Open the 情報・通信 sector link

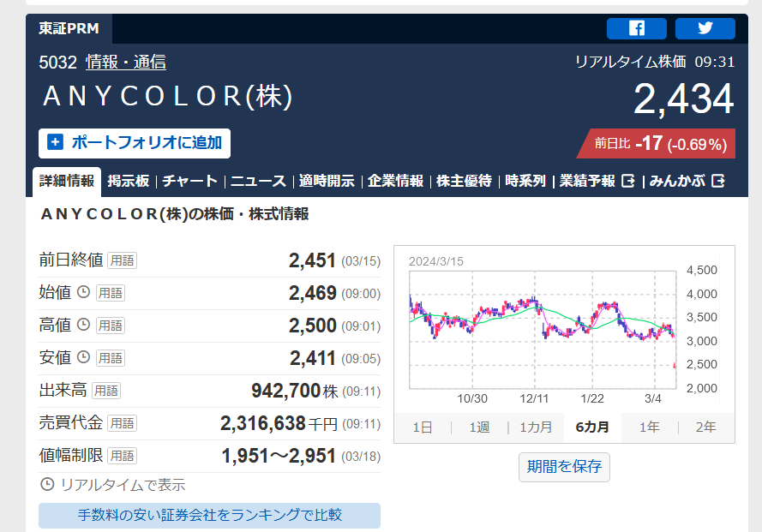tap(126, 62)
